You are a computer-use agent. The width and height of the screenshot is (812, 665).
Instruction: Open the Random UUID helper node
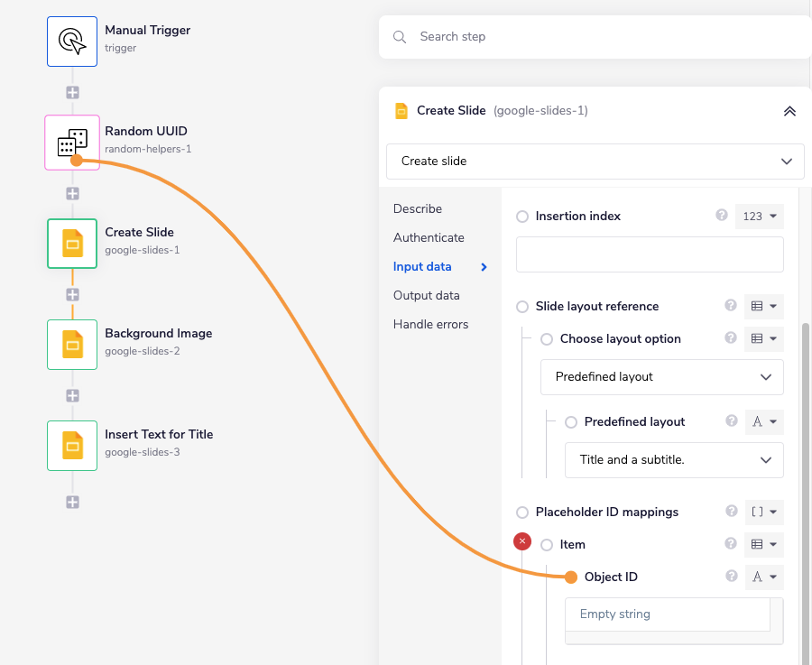pos(72,142)
